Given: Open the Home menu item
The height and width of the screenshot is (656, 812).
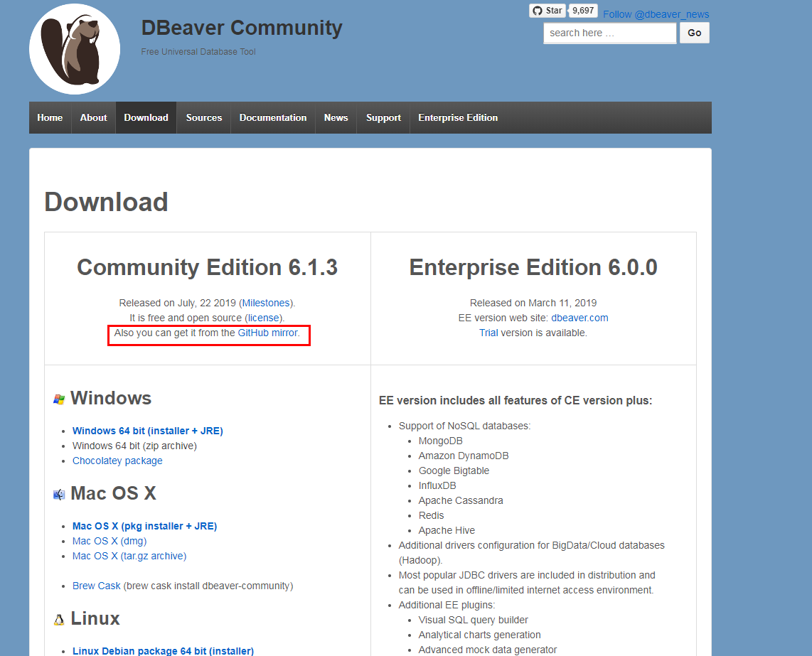Looking at the screenshot, I should click(x=50, y=117).
